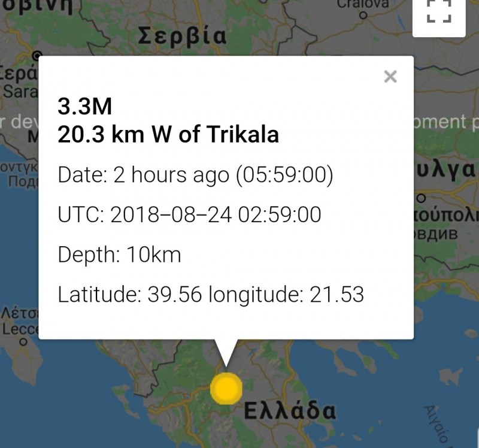Click the Sarajevo city marker dot
Image resolution: width=479 pixels, height=448 pixels.
[37, 55]
